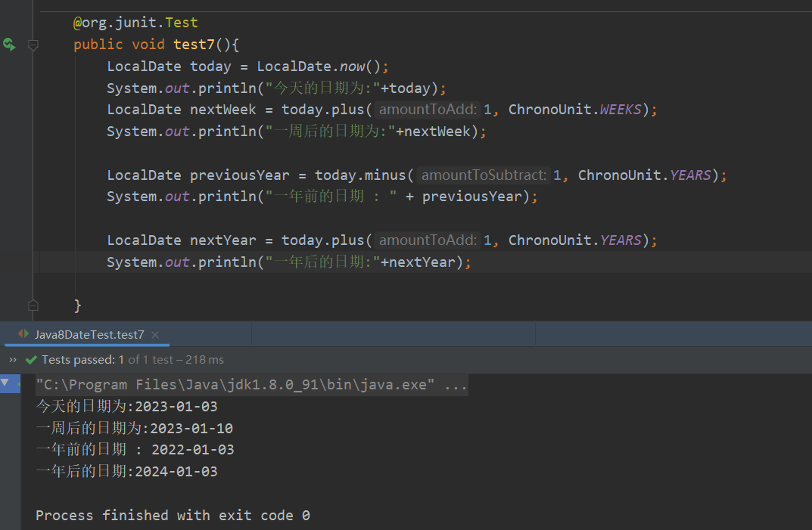Click LocalDate.now() call in code
The image size is (812, 530).
point(319,67)
